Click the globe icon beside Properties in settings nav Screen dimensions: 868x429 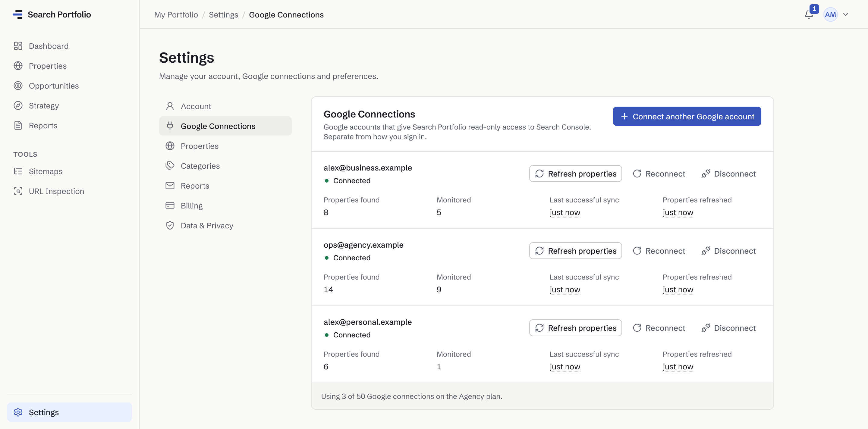click(x=170, y=146)
